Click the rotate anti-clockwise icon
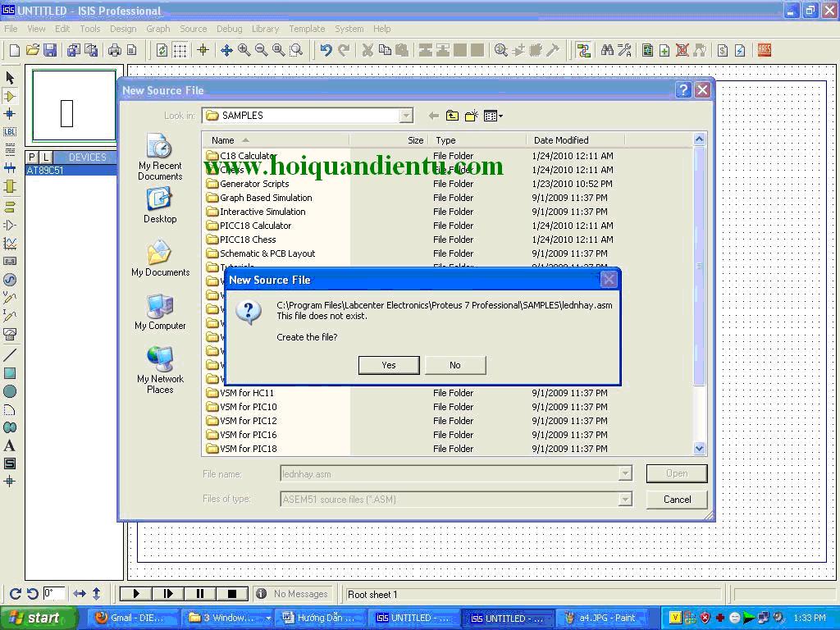 [x=32, y=594]
